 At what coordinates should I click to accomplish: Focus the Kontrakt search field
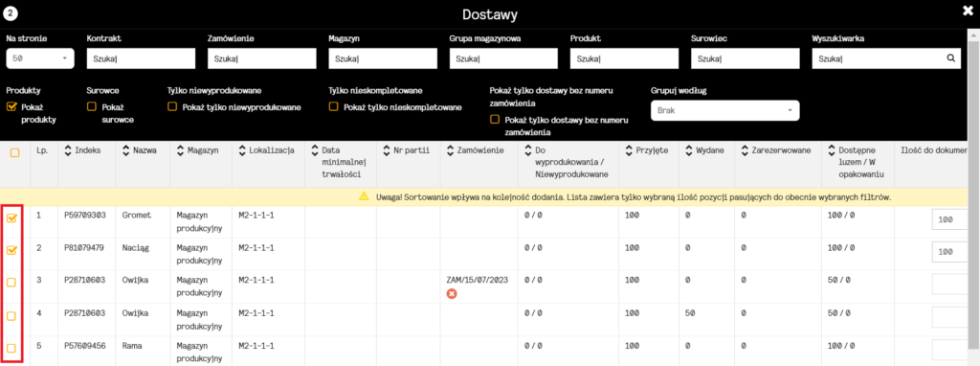tap(142, 58)
